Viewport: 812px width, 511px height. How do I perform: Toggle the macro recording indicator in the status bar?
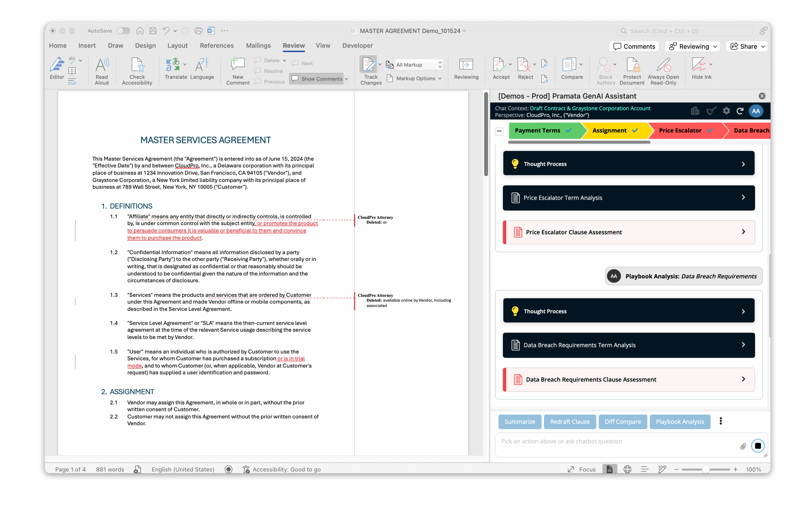228,469
